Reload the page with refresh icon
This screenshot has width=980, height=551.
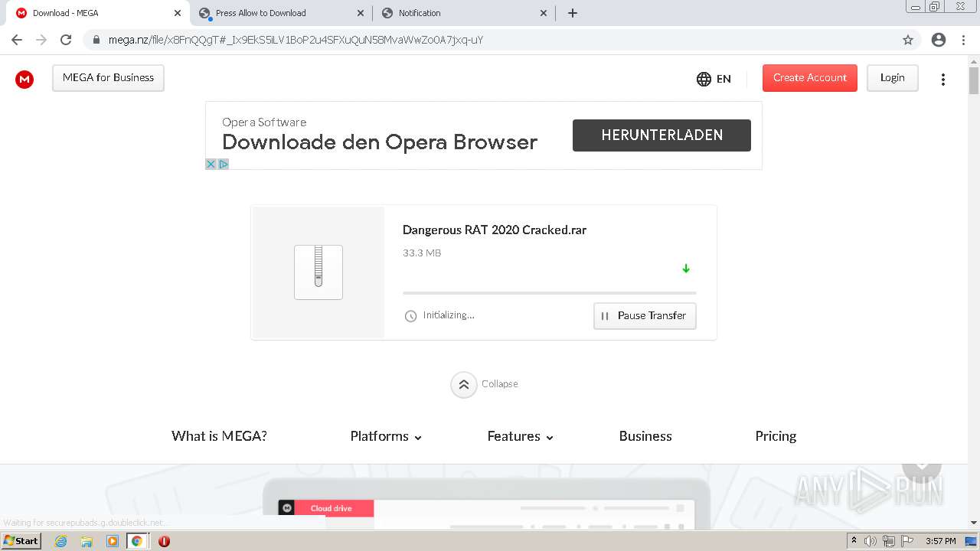[66, 40]
